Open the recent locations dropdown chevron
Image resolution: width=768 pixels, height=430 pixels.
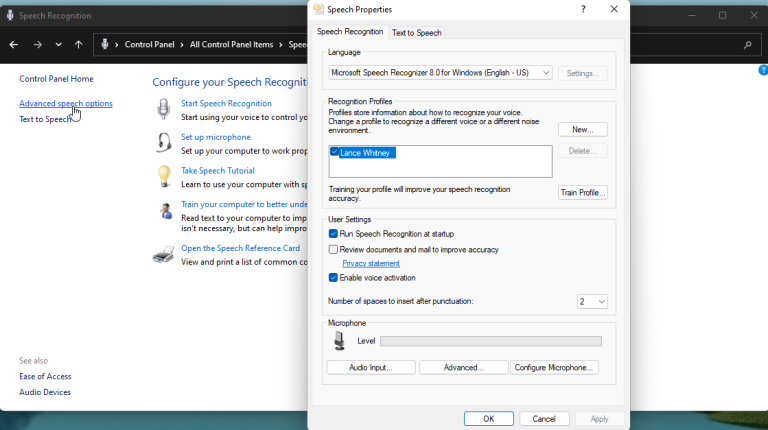pyautogui.click(x=59, y=45)
